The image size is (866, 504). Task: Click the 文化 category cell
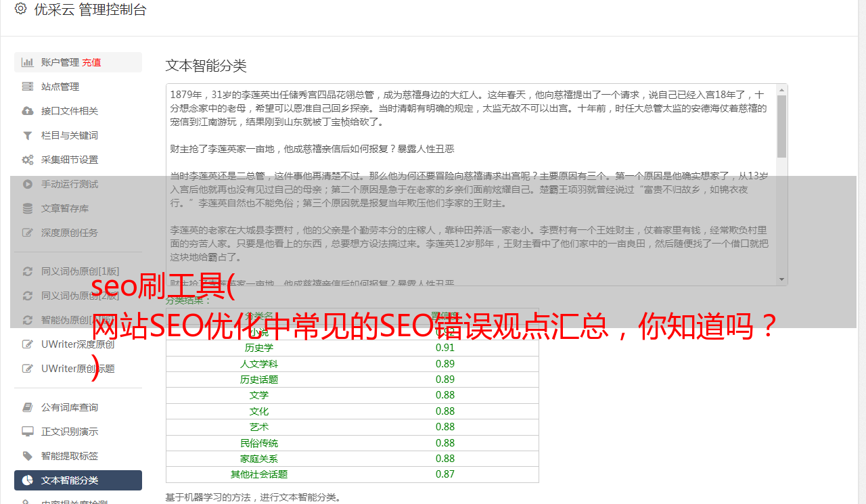[x=259, y=411]
